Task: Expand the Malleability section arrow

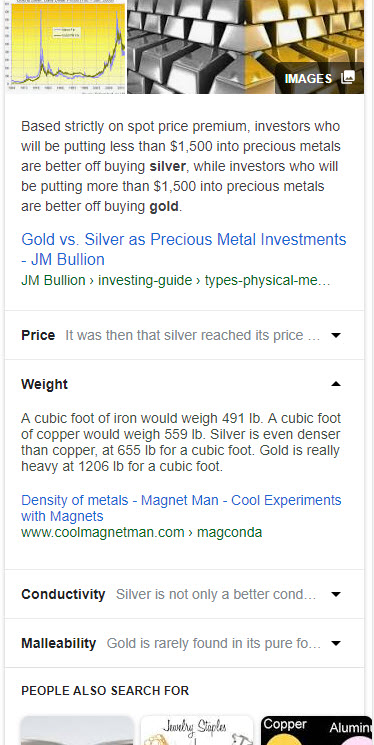Action: [336, 643]
